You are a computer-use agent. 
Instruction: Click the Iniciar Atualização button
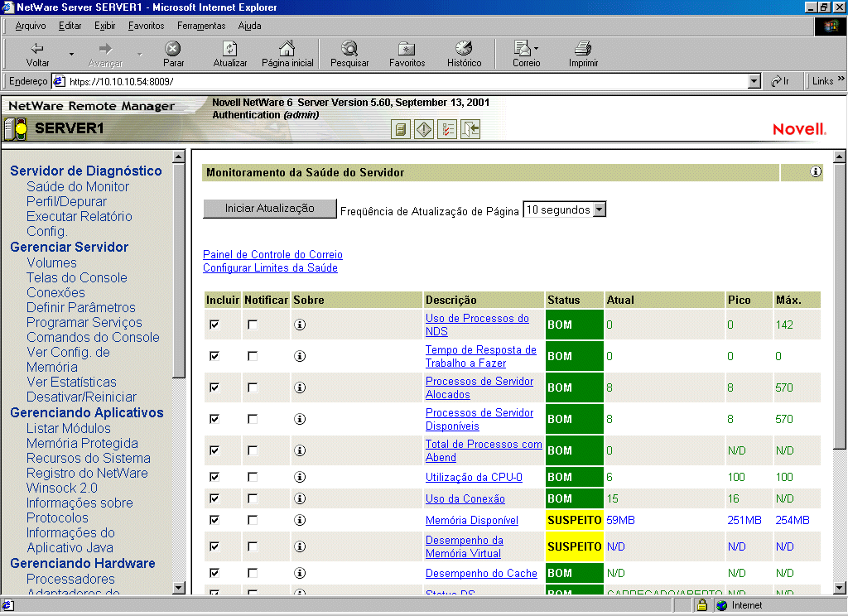[x=269, y=209]
